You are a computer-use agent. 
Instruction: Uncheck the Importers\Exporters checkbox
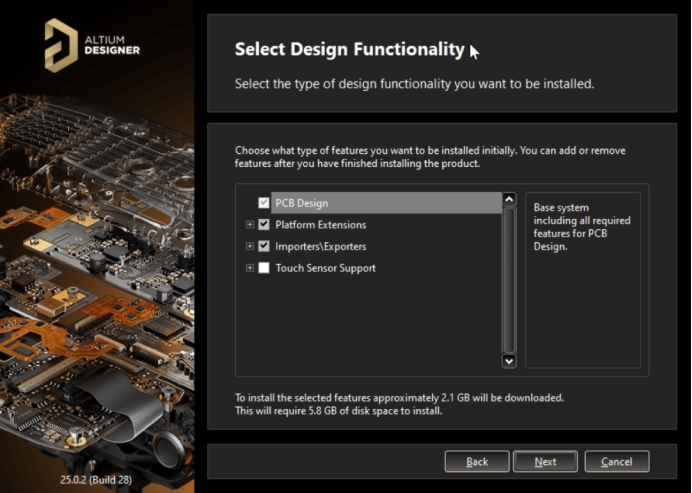264,246
